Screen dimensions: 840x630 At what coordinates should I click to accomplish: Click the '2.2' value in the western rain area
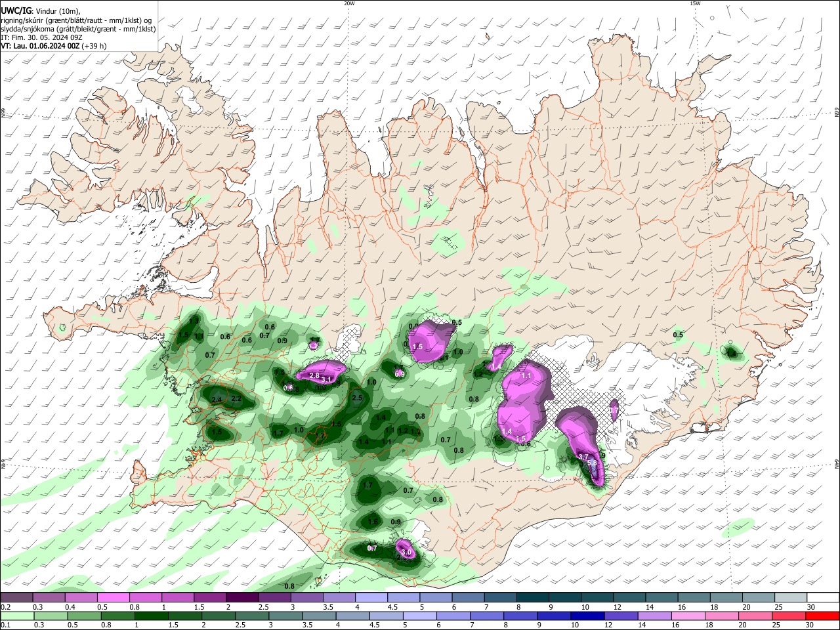click(x=236, y=398)
